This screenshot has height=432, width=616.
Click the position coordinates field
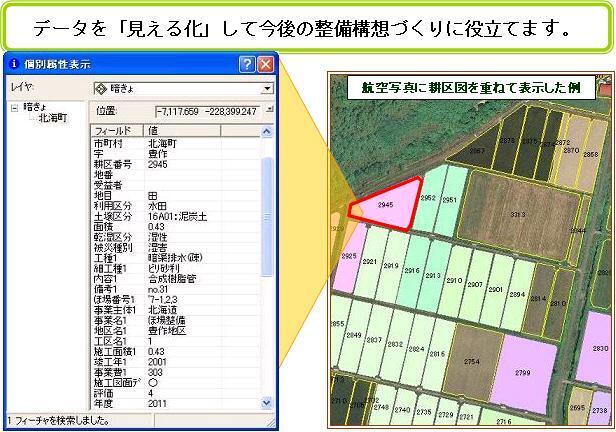(207, 112)
